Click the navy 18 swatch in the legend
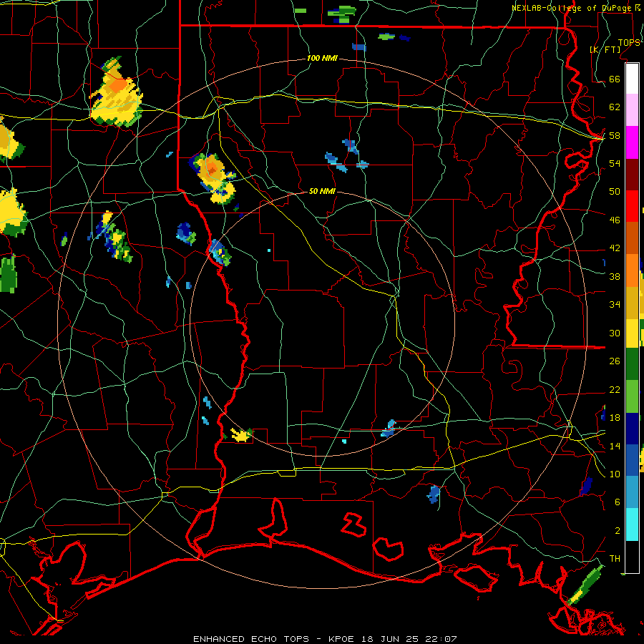The height and width of the screenshot is (644, 644). (632, 429)
